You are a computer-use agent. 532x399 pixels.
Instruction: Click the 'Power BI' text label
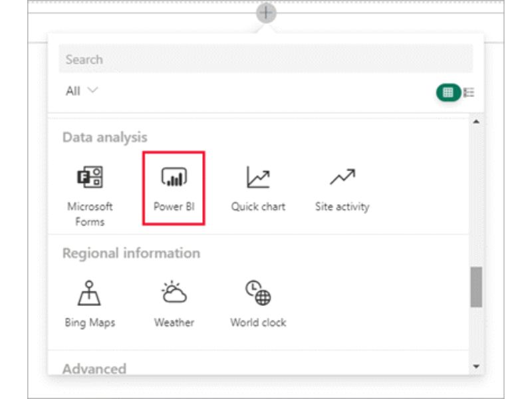tap(173, 207)
